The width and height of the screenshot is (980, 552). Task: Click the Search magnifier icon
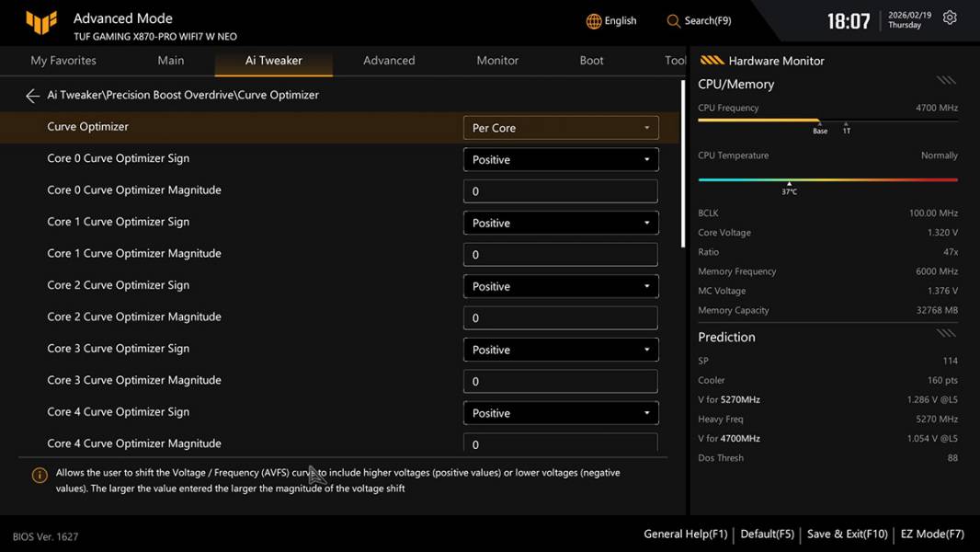[674, 21]
